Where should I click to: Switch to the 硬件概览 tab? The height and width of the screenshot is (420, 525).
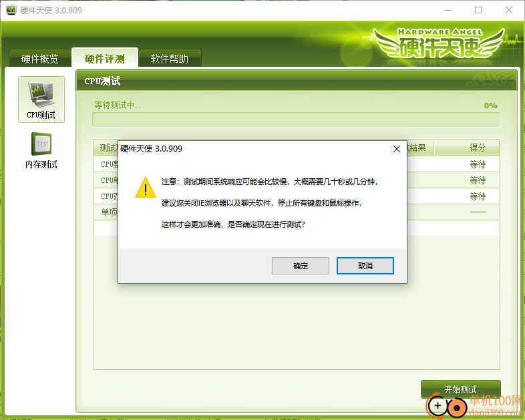click(40, 59)
